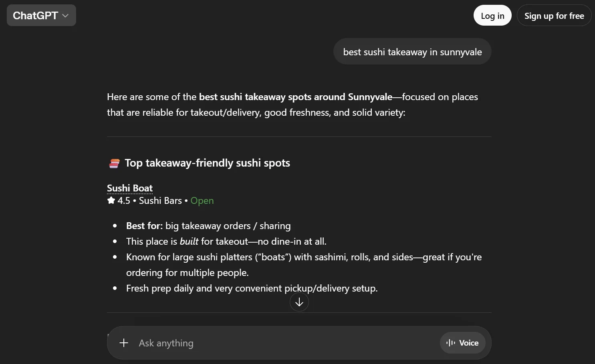Click the sushi emoji in the heading
This screenshot has width=595, height=364.
pos(114,163)
